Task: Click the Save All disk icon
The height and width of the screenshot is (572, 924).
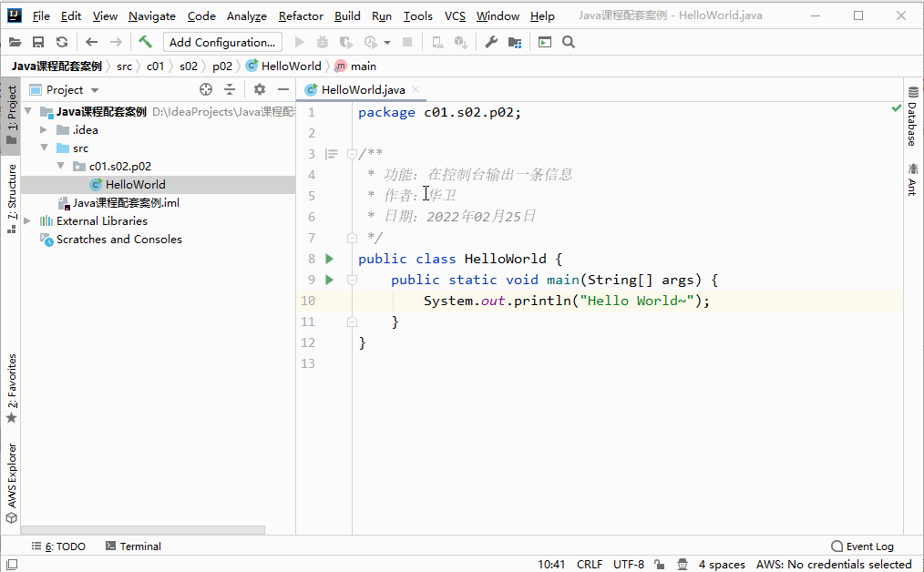Action: (38, 42)
